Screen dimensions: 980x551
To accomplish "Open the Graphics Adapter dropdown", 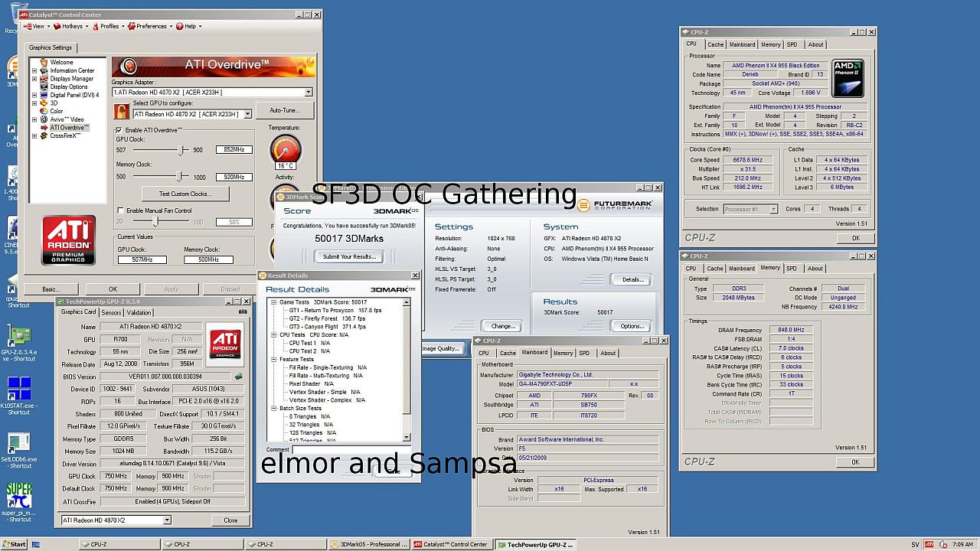I will (308, 93).
